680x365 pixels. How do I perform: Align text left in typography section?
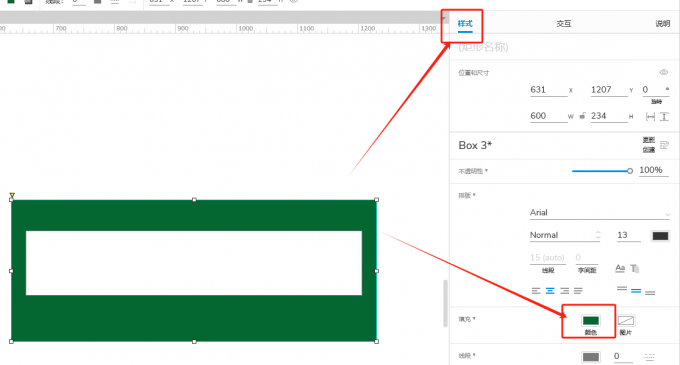[536, 291]
